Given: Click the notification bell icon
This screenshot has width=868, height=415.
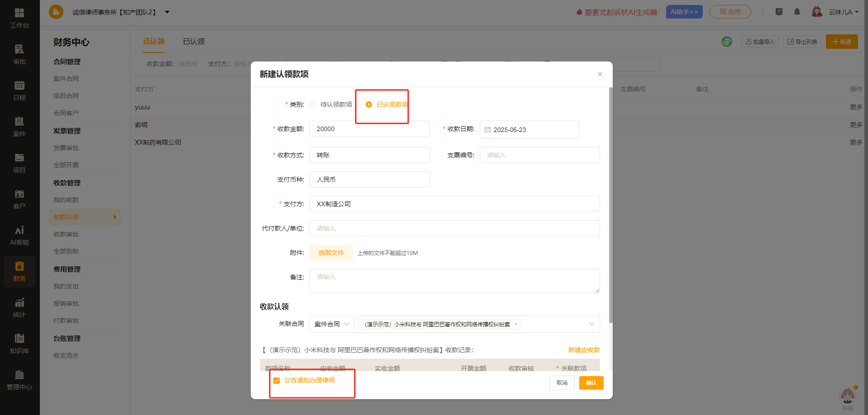Looking at the screenshot, I should point(797,12).
